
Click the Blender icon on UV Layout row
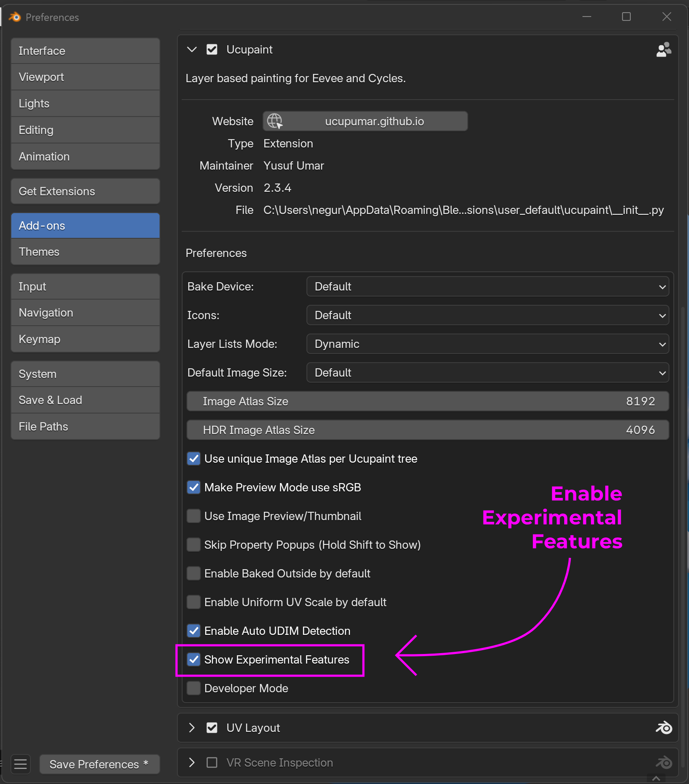[664, 727]
